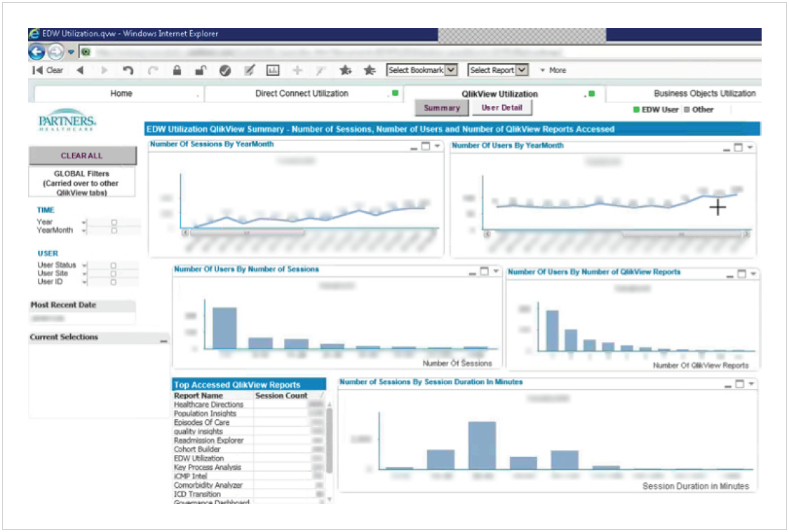Click the browser Forward arrow button
789x532 pixels.
56,52
